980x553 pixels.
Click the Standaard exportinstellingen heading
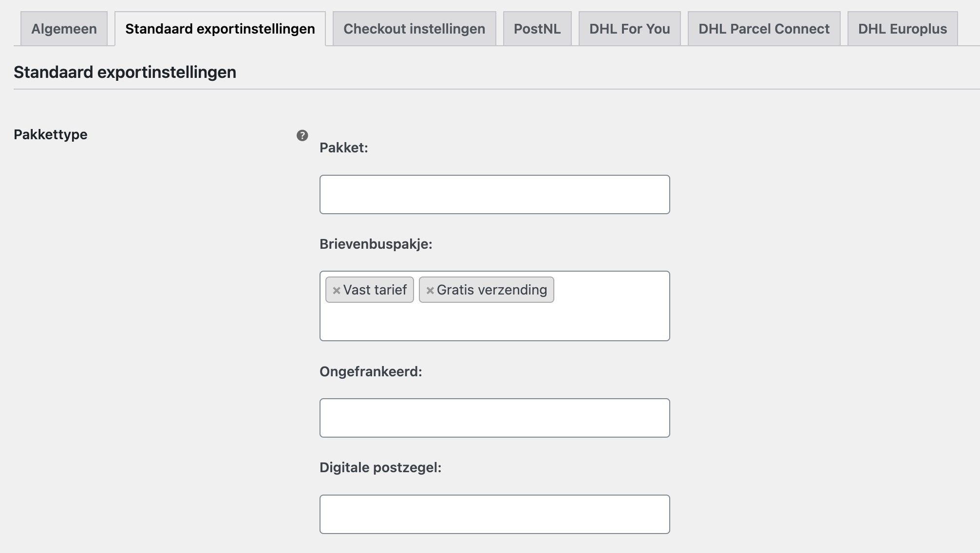[124, 72]
